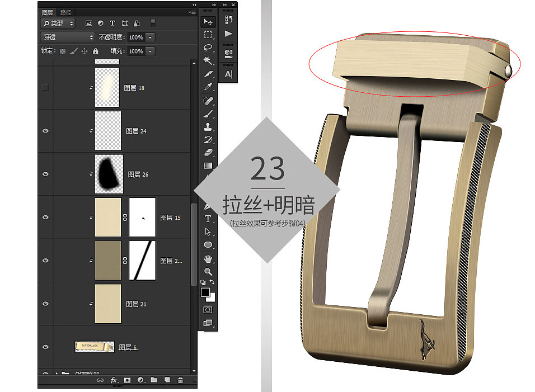Create new fill or adjustment layer

pos(140,380)
